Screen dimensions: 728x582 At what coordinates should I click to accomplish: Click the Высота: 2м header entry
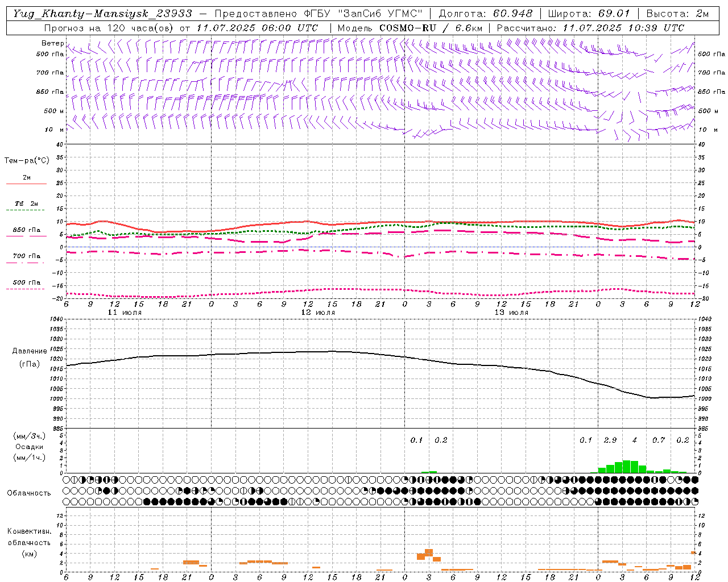coord(677,14)
